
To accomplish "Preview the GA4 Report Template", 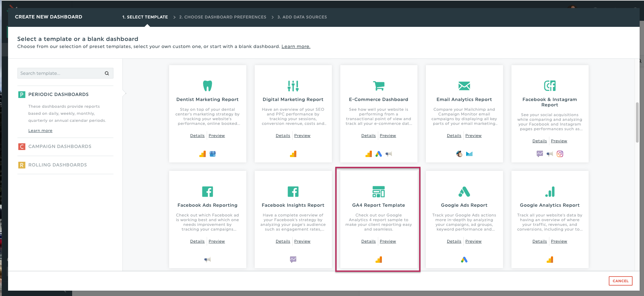I will pos(388,241).
